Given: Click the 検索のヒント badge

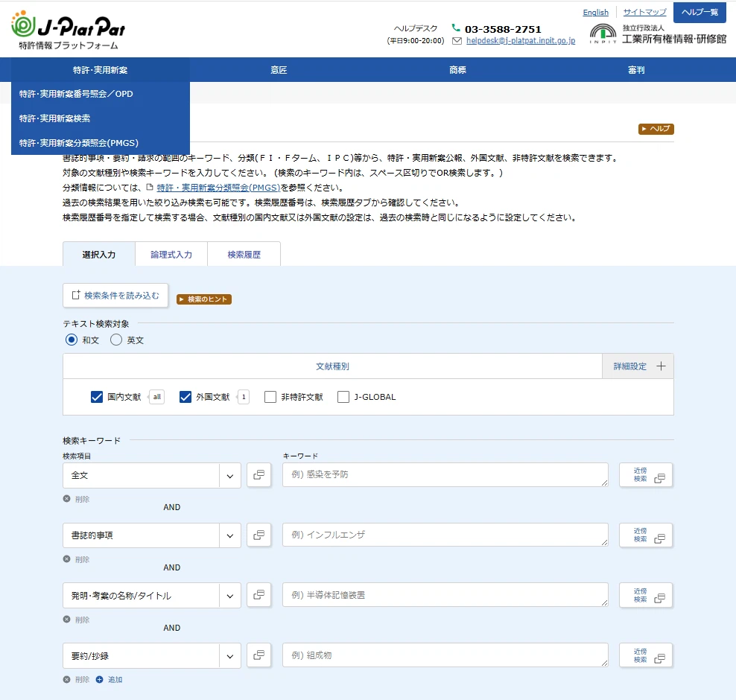Looking at the screenshot, I should (204, 299).
